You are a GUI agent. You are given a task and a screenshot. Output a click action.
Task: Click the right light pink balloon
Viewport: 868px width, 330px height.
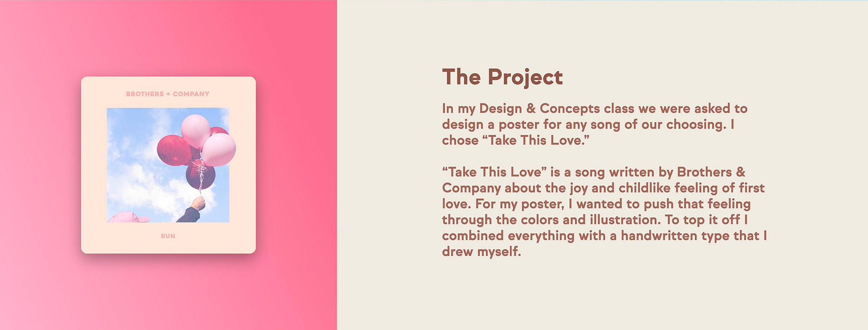[x=219, y=149]
